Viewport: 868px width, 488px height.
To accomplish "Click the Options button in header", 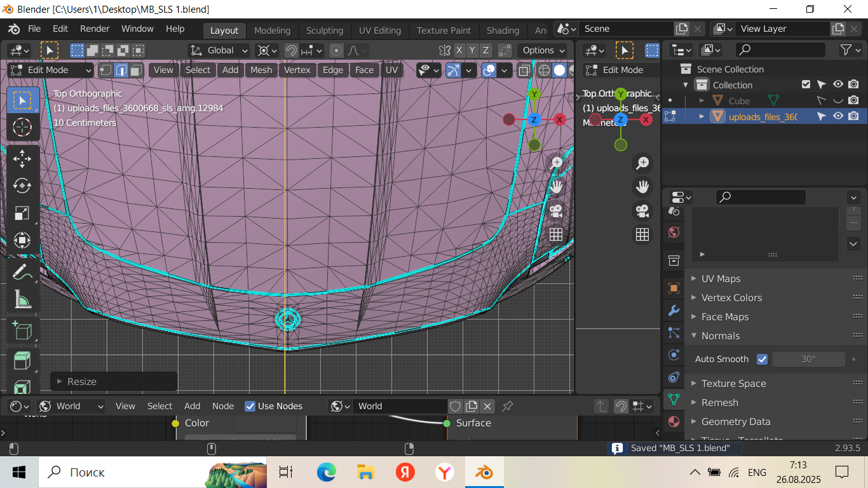I will click(x=543, y=50).
